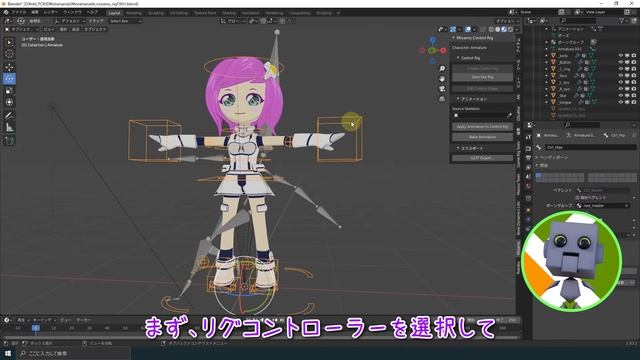640x360 pixels.
Task: Open the ウィンドウ menu
Action: coord(72,13)
